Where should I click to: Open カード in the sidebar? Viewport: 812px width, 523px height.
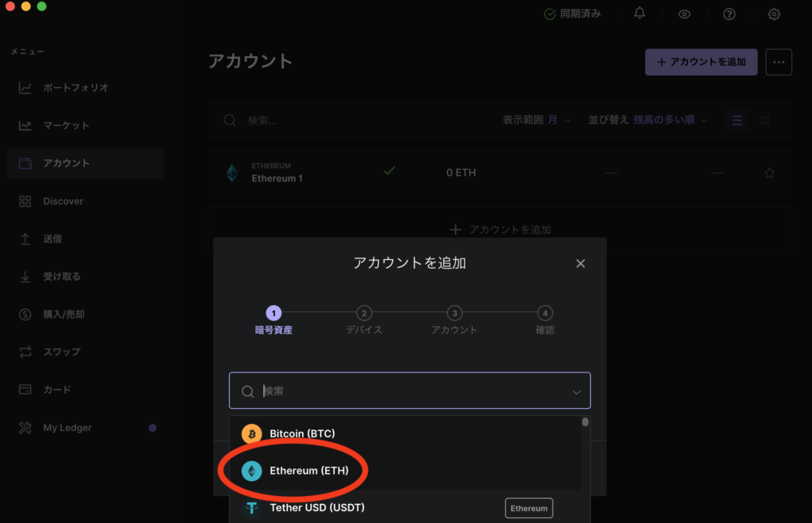86,390
